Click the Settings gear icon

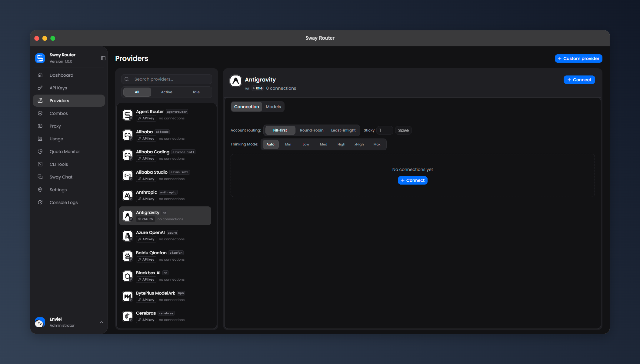(40, 190)
